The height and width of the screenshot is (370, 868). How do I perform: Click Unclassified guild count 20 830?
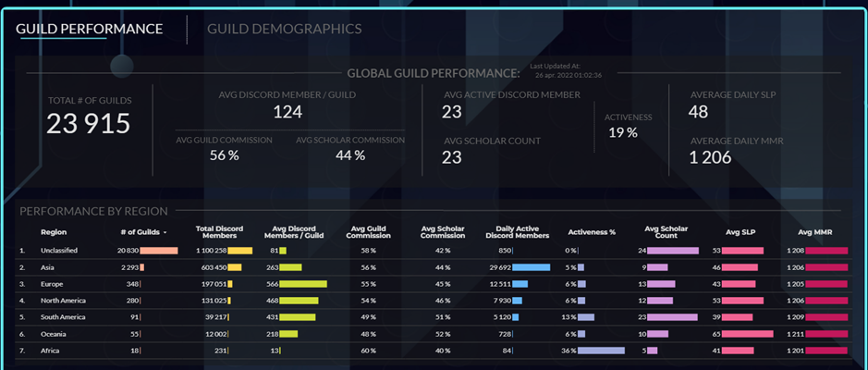pyautogui.click(x=128, y=251)
